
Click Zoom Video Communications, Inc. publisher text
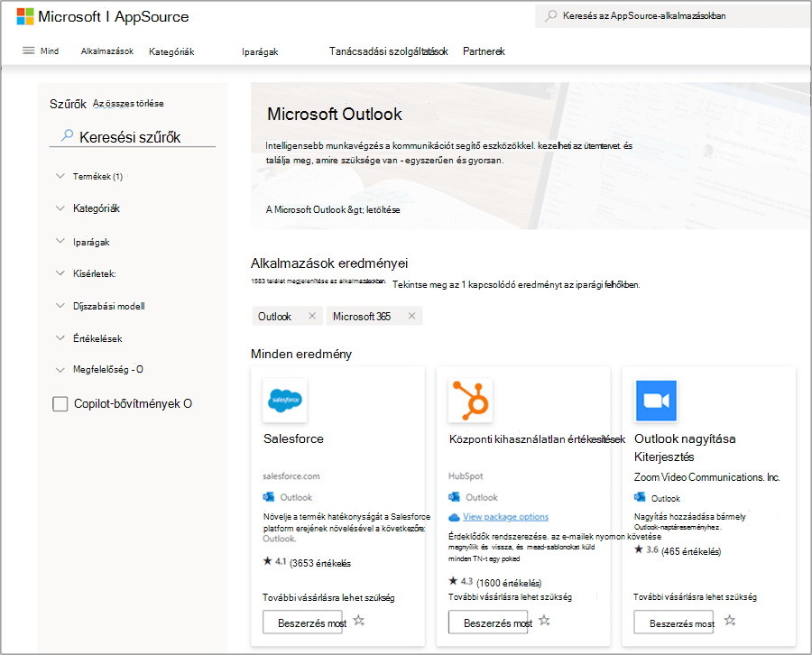[x=706, y=477]
